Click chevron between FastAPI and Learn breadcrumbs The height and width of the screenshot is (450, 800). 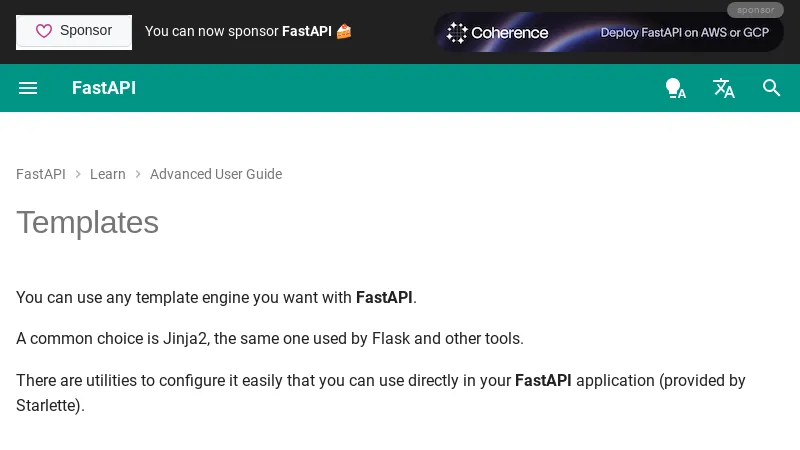click(78, 174)
